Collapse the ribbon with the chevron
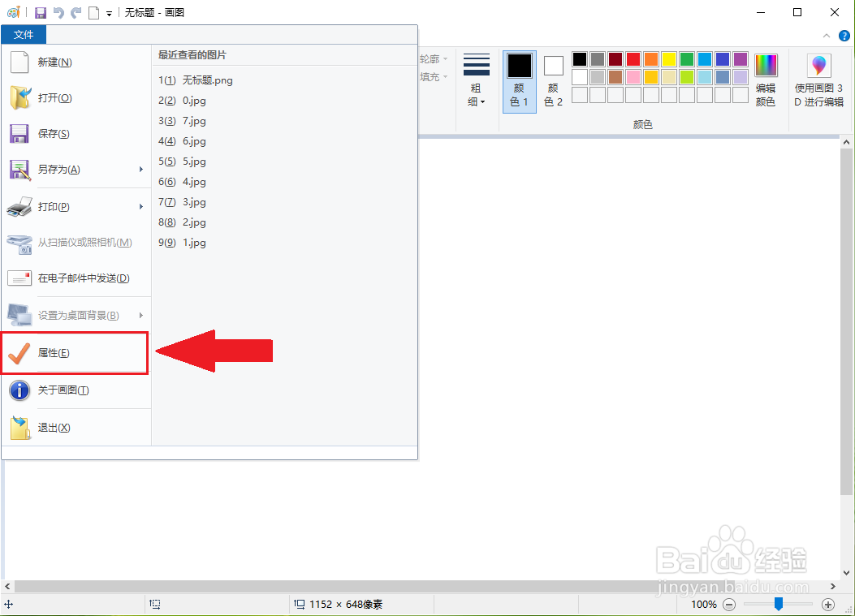The image size is (855, 616). [x=826, y=36]
